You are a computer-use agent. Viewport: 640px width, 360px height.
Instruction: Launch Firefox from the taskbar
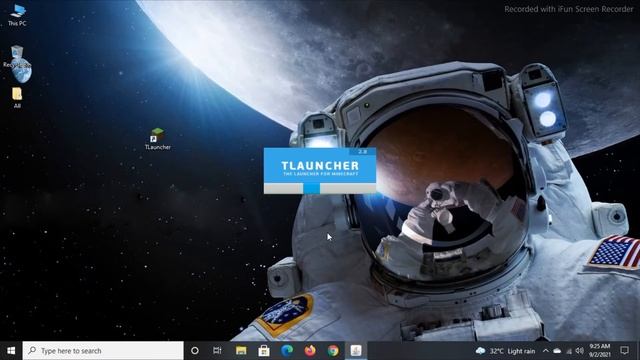[x=310, y=351]
